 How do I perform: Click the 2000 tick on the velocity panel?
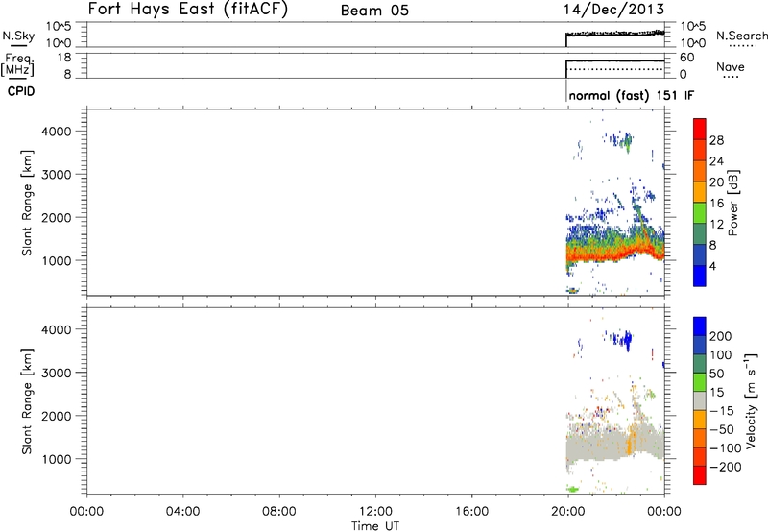(57, 416)
